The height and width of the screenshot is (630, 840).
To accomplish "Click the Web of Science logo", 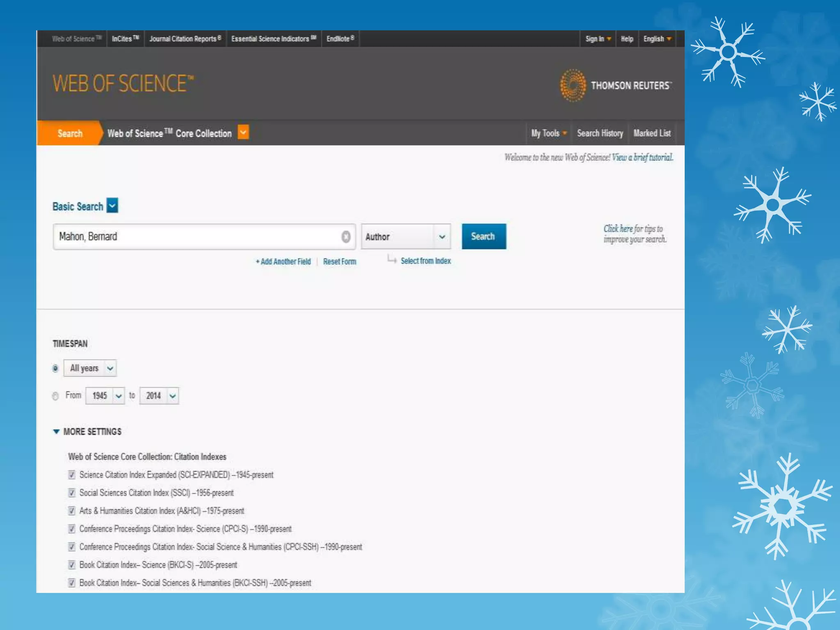I will pyautogui.click(x=123, y=84).
